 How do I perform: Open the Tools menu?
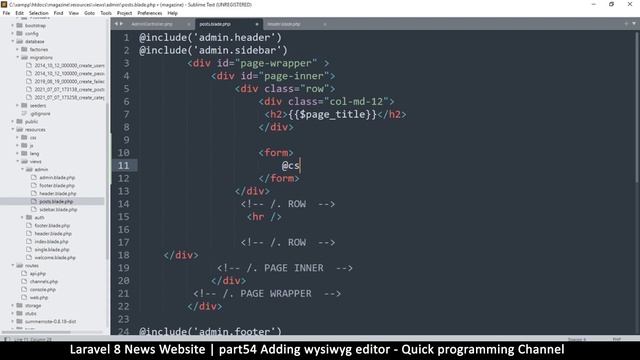[x=106, y=13]
